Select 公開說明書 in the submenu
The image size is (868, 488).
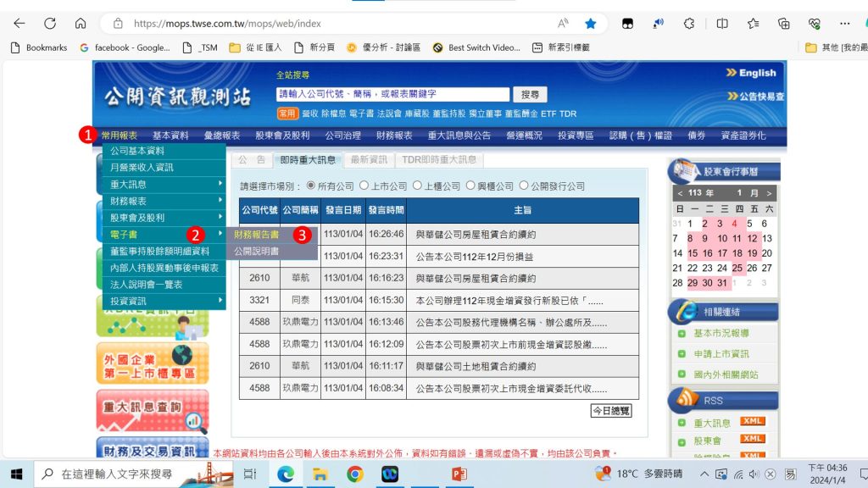click(x=256, y=251)
